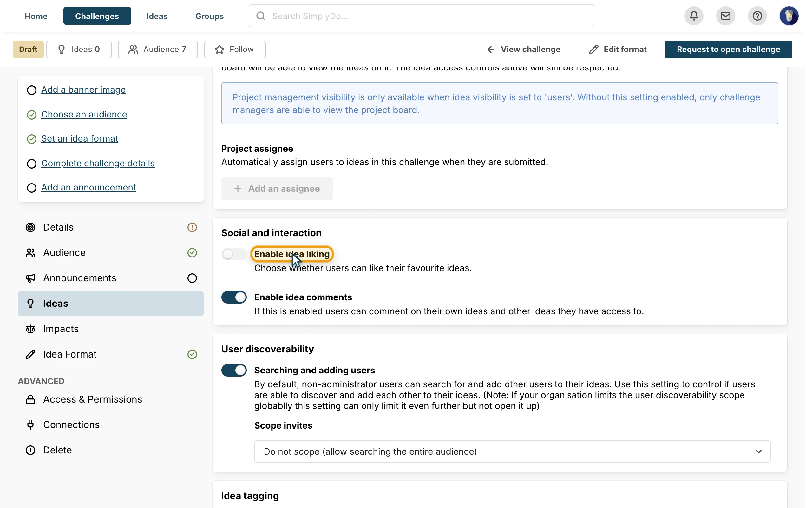The image size is (812, 508).
Task: Click the Draft status badge
Action: (28, 50)
